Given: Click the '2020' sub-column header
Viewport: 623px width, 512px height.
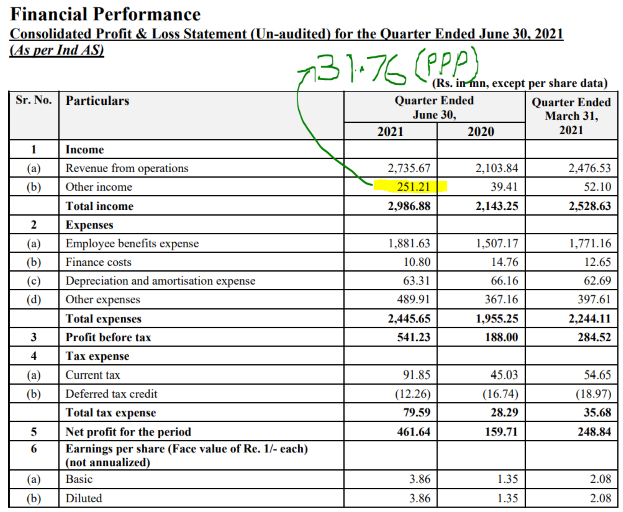Looking at the screenshot, I should [x=481, y=131].
